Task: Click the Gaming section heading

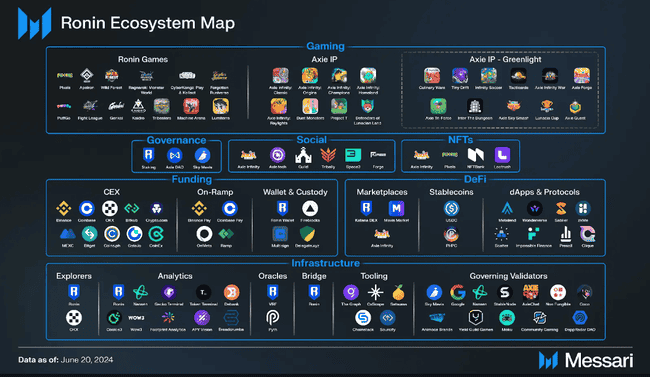Action: 325,46
